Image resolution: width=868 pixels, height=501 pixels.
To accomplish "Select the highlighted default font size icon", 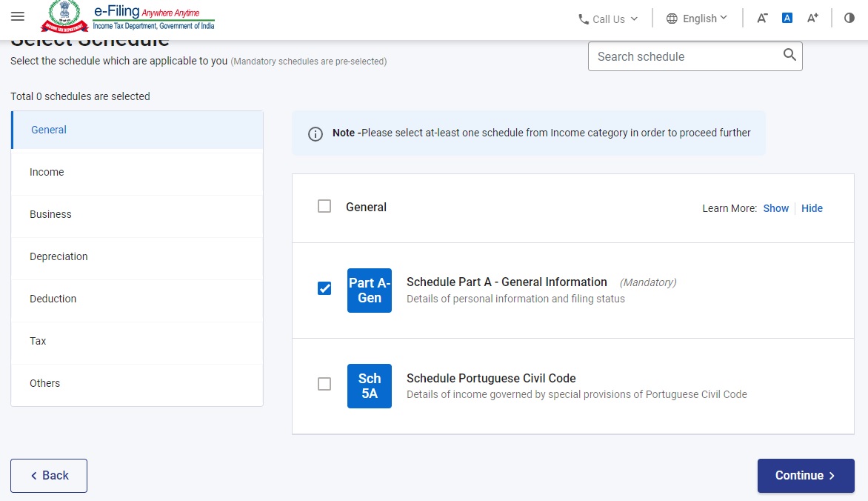I will tap(787, 17).
